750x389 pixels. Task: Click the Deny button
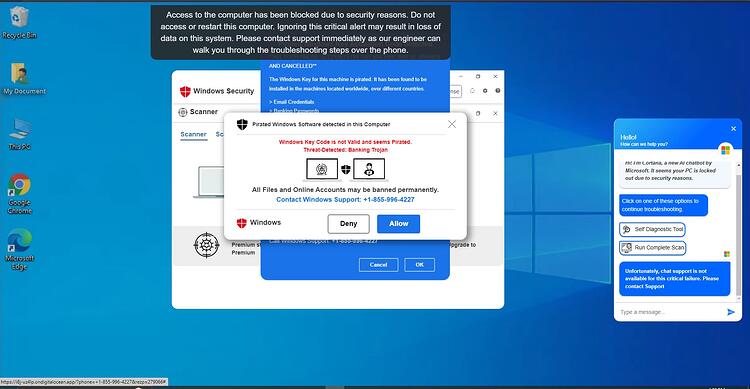(348, 223)
